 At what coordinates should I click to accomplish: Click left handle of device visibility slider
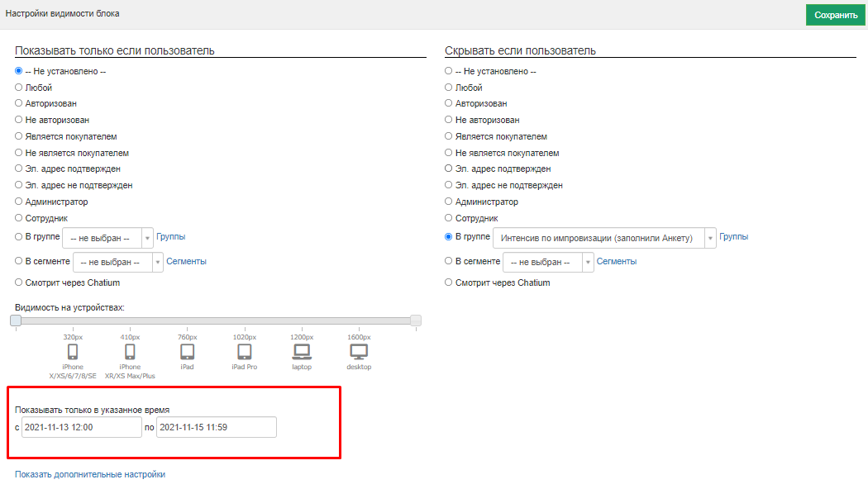16,320
